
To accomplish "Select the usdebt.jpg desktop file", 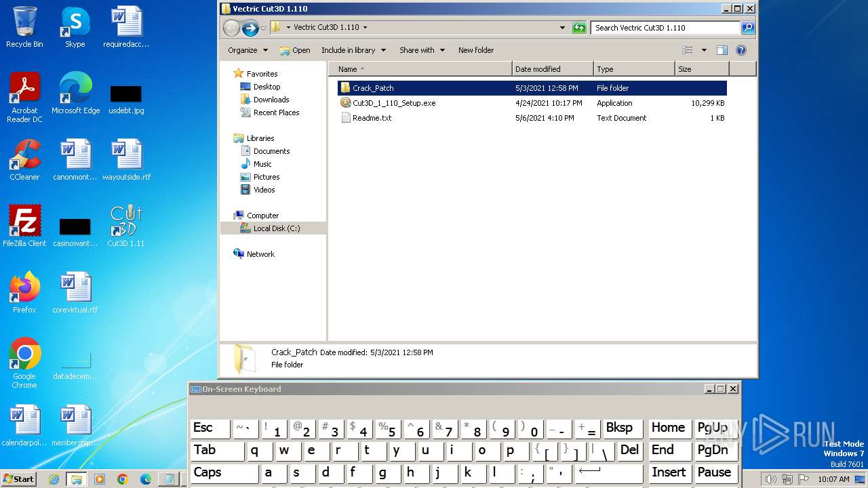I will click(126, 99).
